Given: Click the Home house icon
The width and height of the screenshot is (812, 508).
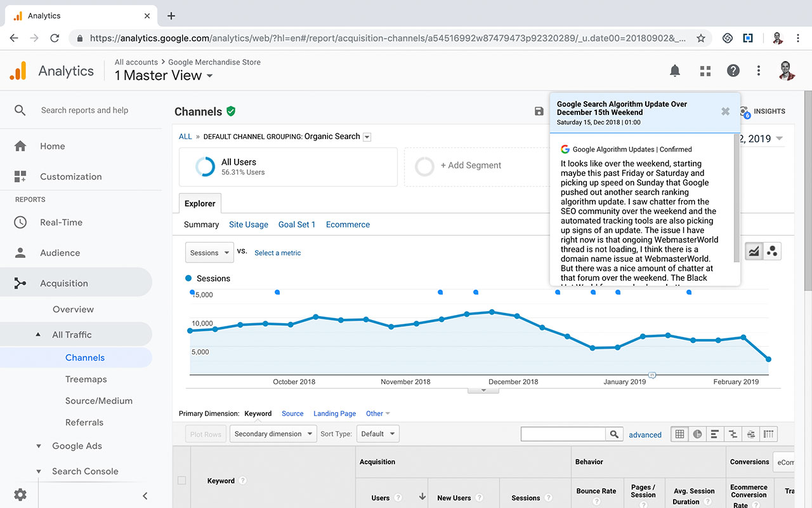Looking at the screenshot, I should (x=20, y=146).
